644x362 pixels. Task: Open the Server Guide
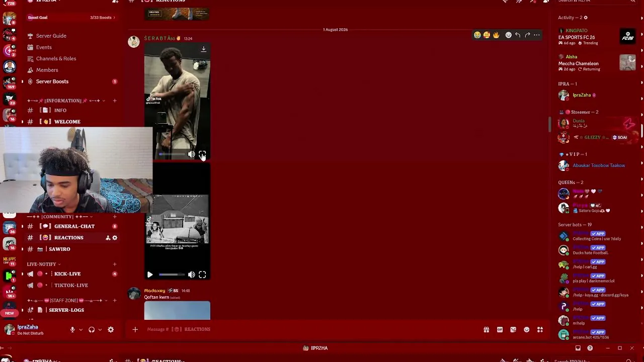tap(51, 36)
